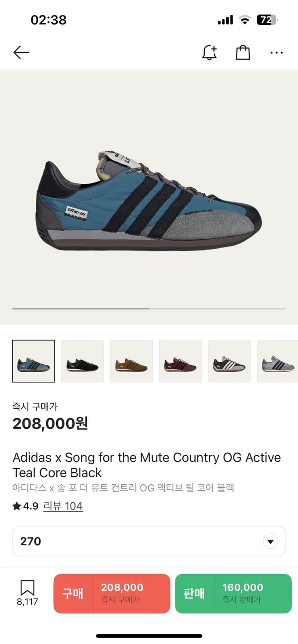Open the 리뷰 104 reviews link
The width and height of the screenshot is (298, 644).
coord(63,506)
